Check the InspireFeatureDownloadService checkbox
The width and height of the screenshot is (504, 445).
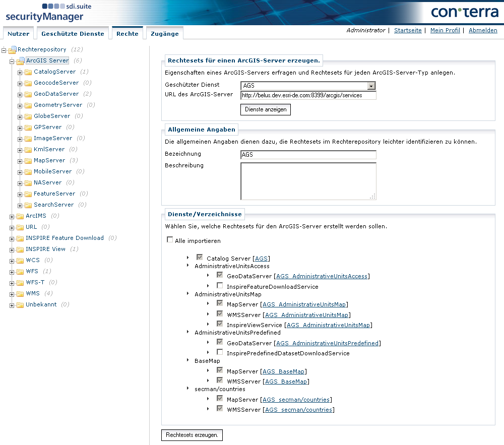coord(220,286)
